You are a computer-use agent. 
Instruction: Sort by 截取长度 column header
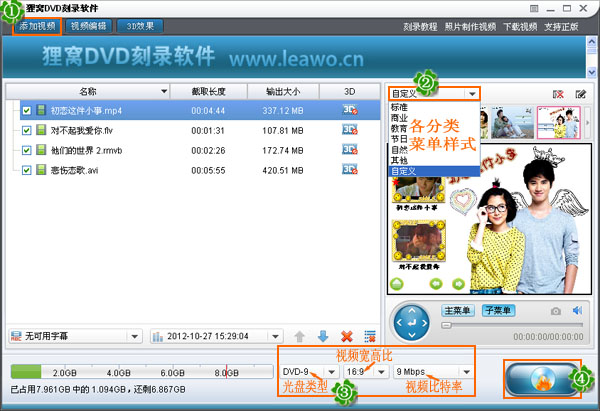(x=209, y=91)
